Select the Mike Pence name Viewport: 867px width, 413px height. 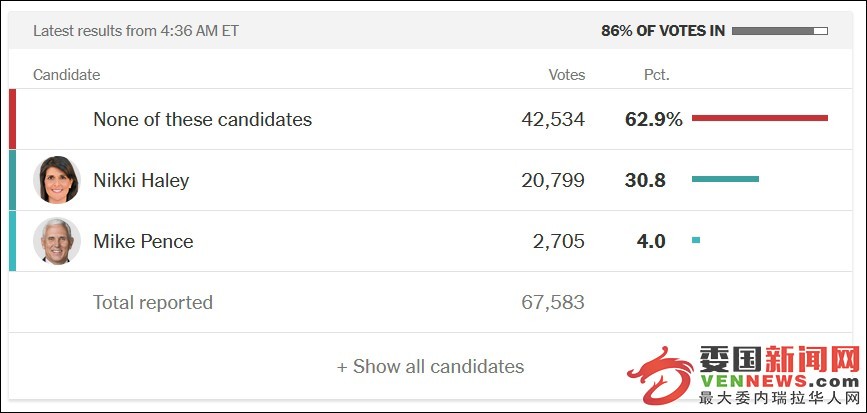143,241
